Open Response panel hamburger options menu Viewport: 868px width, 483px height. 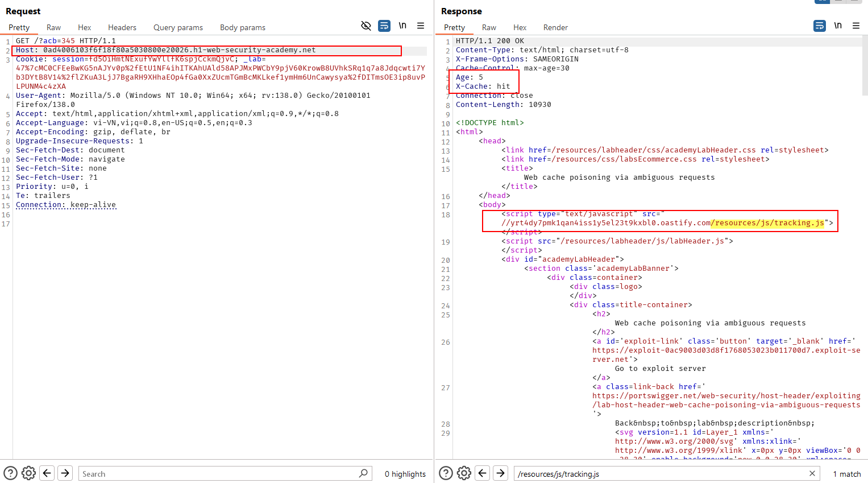tap(856, 26)
